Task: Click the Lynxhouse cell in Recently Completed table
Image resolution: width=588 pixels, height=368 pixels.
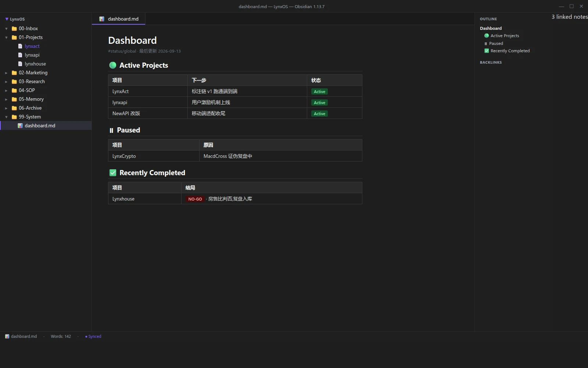Action: [145, 199]
